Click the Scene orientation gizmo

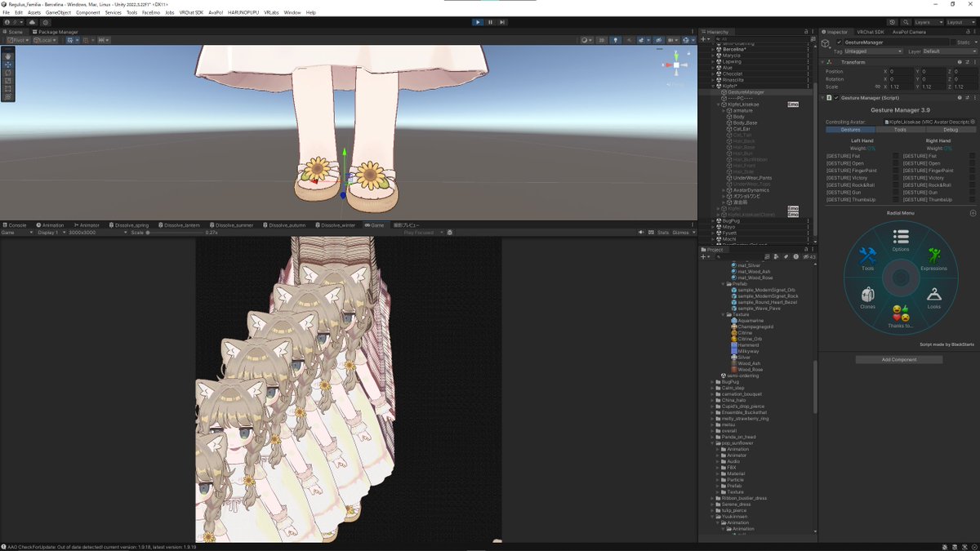pos(675,64)
